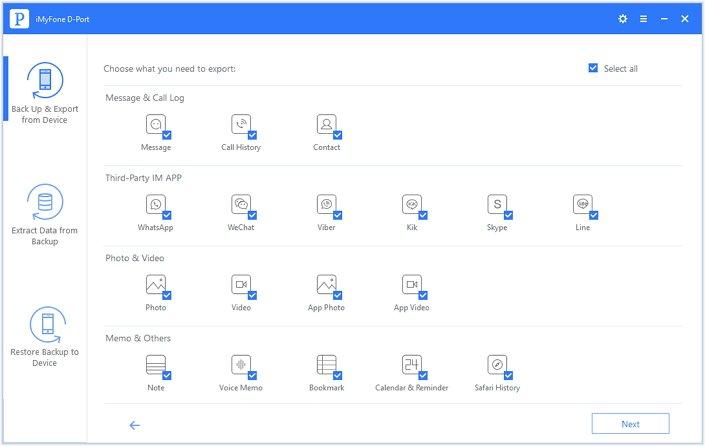Click the 'Select all' label text
Image resolution: width=705 pixels, height=446 pixels.
(x=620, y=69)
